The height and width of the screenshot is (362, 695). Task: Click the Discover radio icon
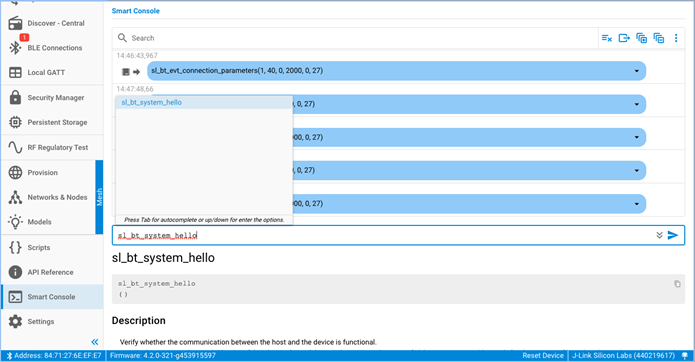(x=15, y=23)
